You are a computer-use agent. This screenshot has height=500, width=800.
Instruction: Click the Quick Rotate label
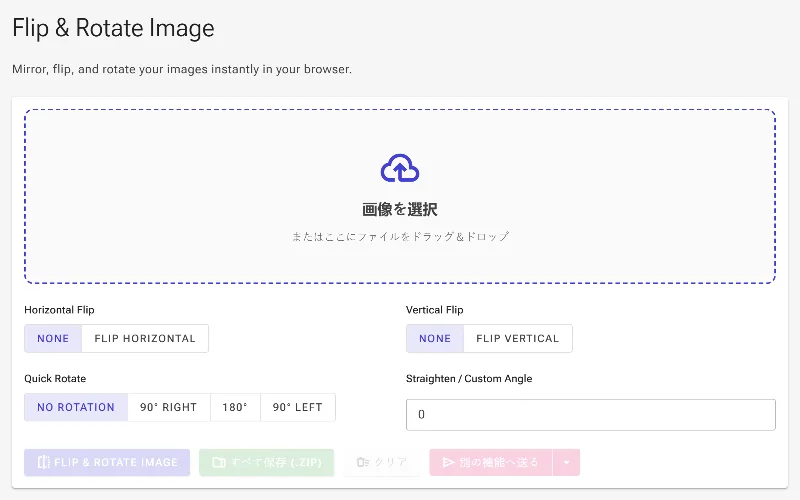55,379
